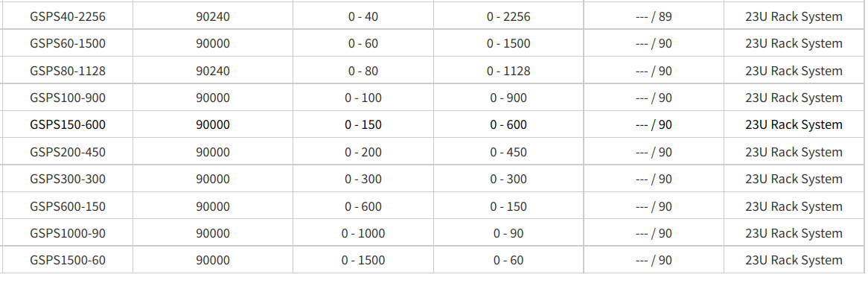
Task: Click the GSPS60-1500 model cell
Action: [x=68, y=44]
